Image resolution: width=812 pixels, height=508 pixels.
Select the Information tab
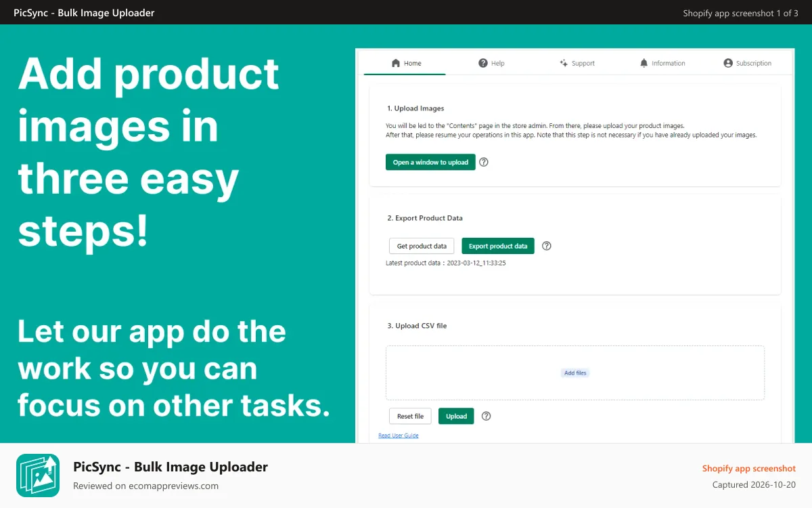[x=662, y=63]
